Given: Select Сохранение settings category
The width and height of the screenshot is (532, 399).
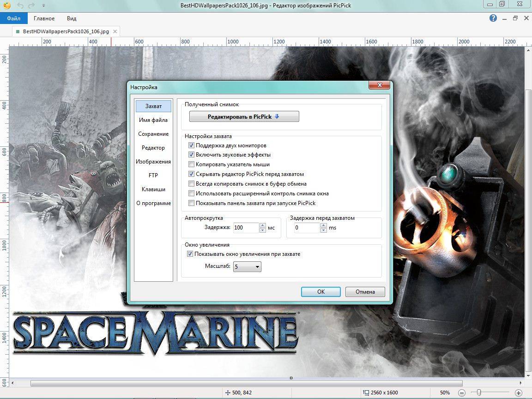Looking at the screenshot, I should [153, 134].
